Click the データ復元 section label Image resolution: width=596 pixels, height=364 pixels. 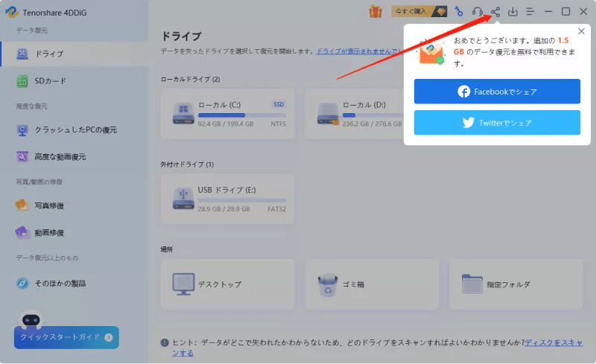31,31
